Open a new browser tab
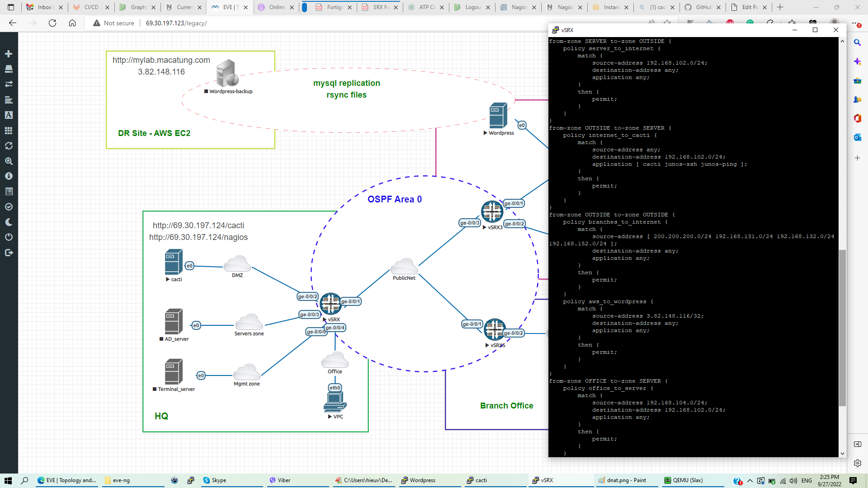The height and width of the screenshot is (488, 868). pos(780,7)
